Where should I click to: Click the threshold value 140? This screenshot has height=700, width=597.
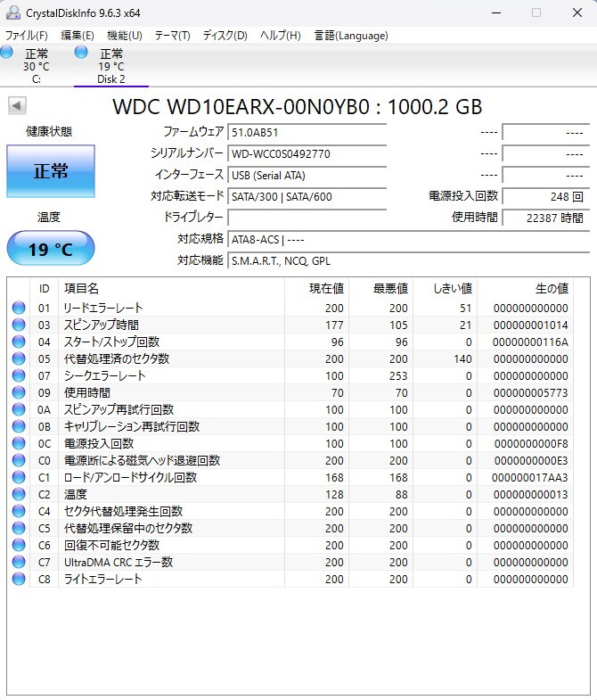pyautogui.click(x=462, y=359)
